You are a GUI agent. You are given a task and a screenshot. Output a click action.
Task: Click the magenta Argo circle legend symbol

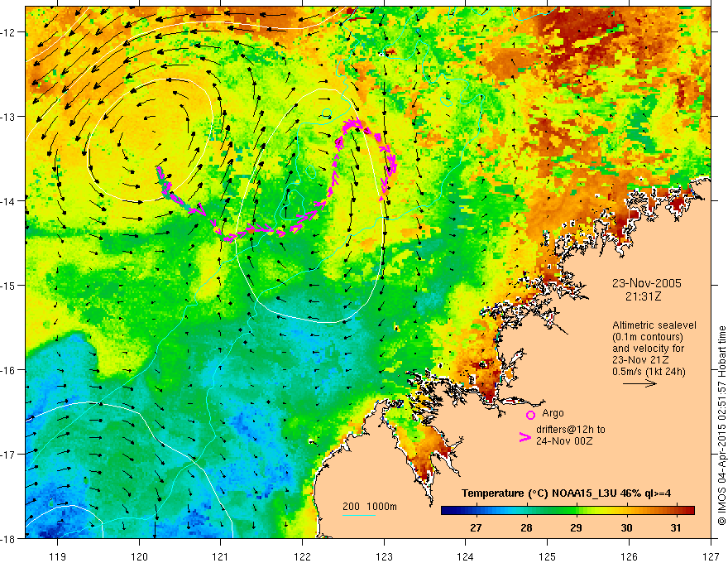[530, 415]
